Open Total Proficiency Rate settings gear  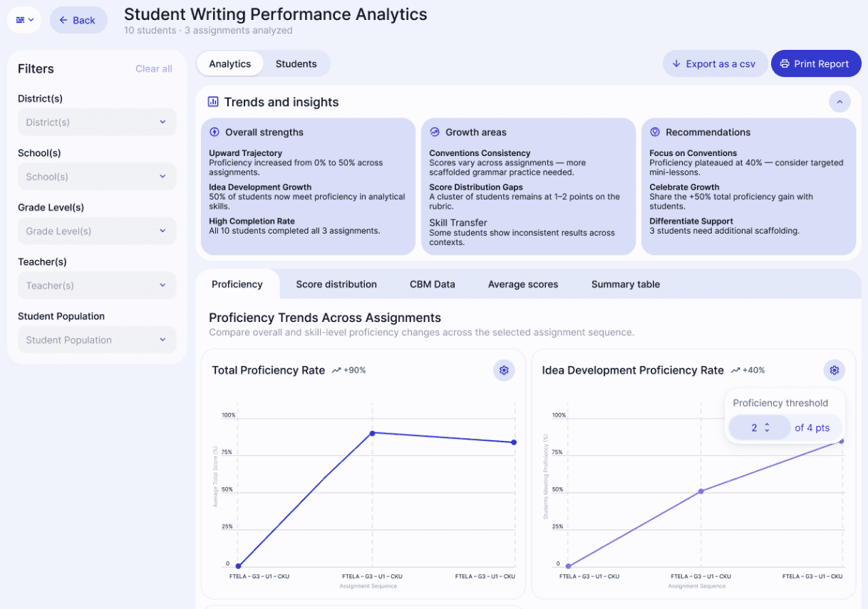pyautogui.click(x=504, y=370)
